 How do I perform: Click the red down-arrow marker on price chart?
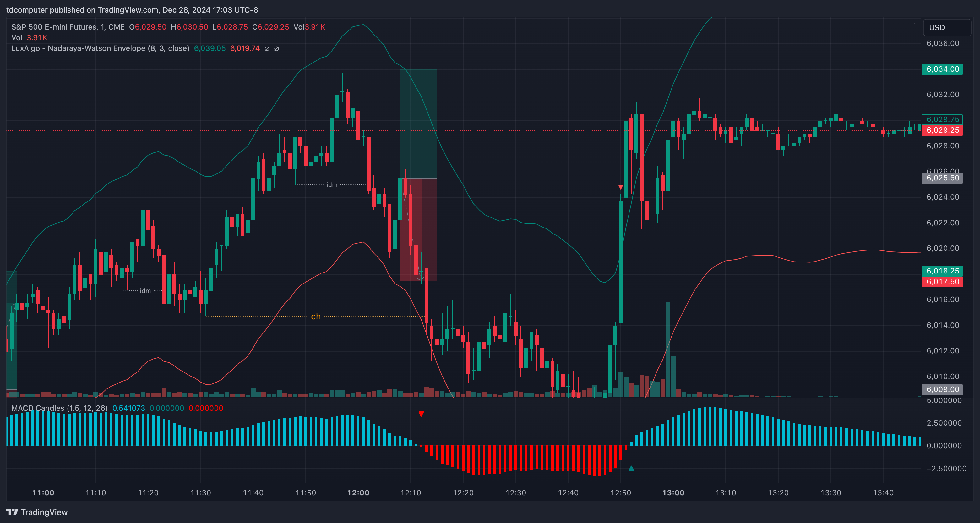click(x=620, y=187)
